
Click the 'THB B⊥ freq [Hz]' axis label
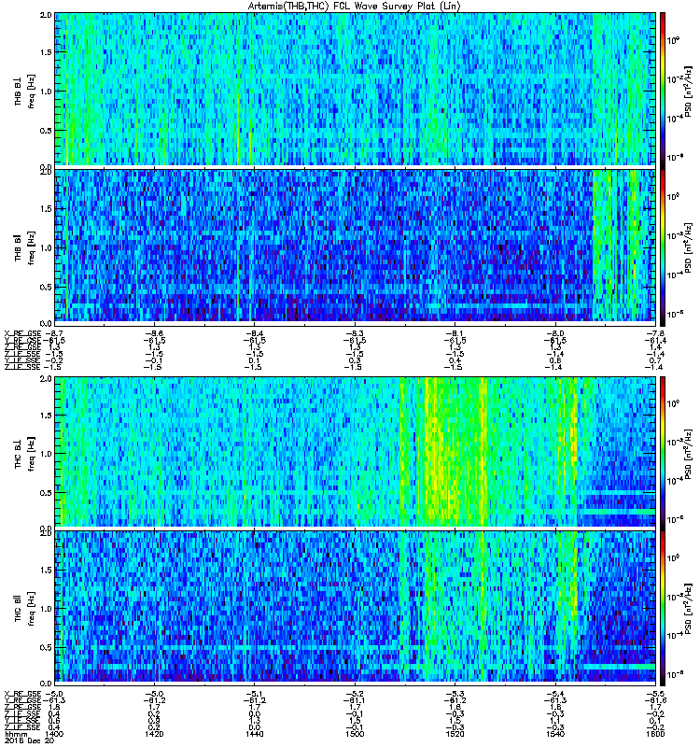[x=24, y=91]
